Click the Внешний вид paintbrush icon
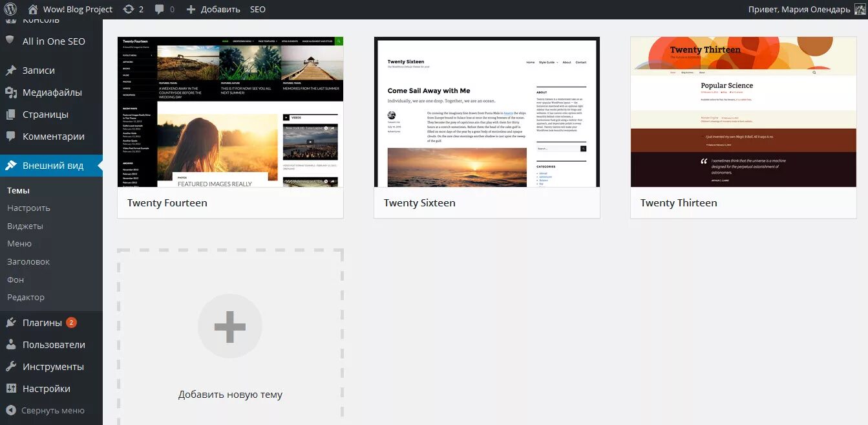Viewport: 868px width, 425px height. tap(10, 166)
